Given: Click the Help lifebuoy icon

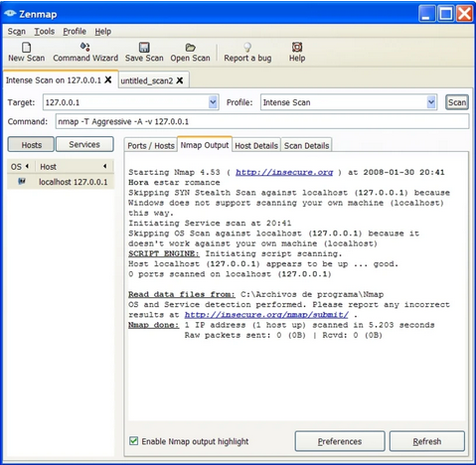Looking at the screenshot, I should pyautogui.click(x=297, y=47).
